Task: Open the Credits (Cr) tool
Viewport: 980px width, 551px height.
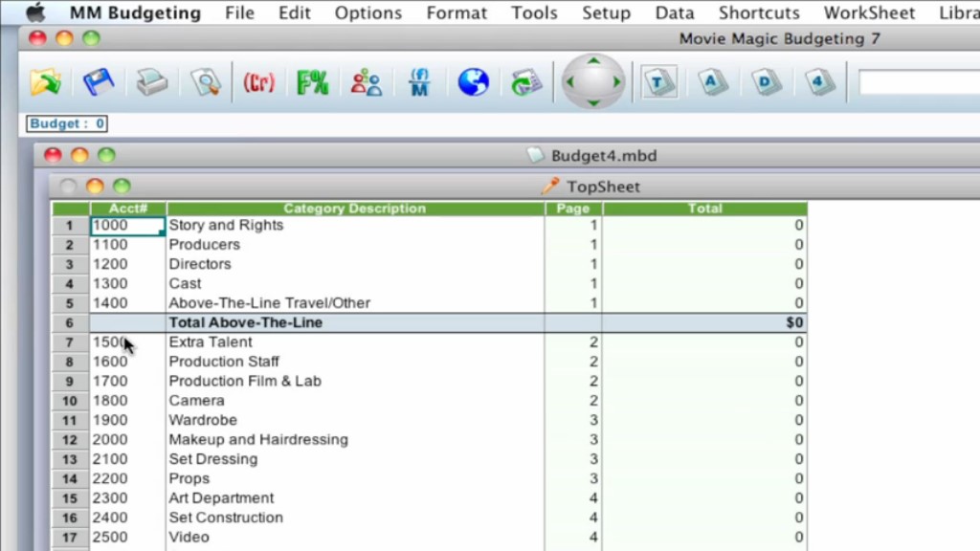Action: [x=258, y=82]
